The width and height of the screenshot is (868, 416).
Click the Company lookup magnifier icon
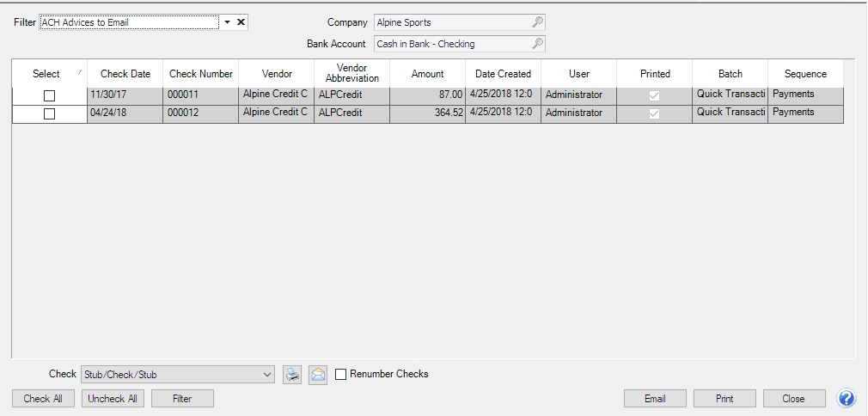pos(537,22)
